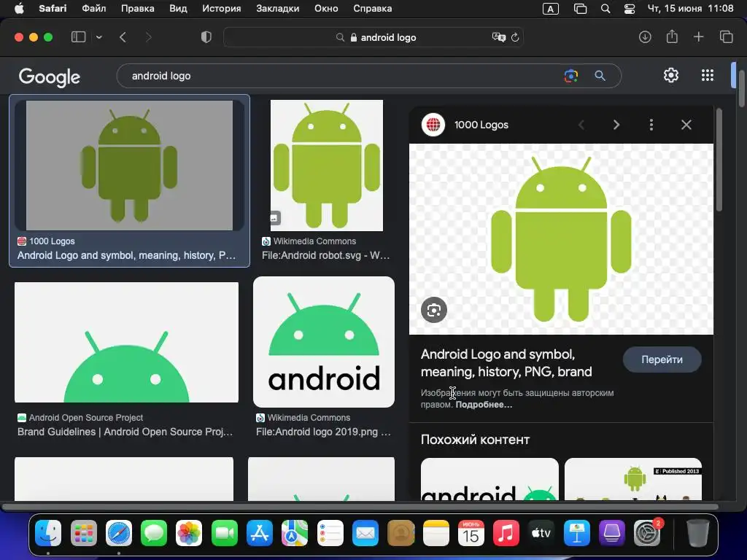Screen dimensions: 747x560
Task: Select the Android robot.svg thumbnail
Action: tap(326, 166)
